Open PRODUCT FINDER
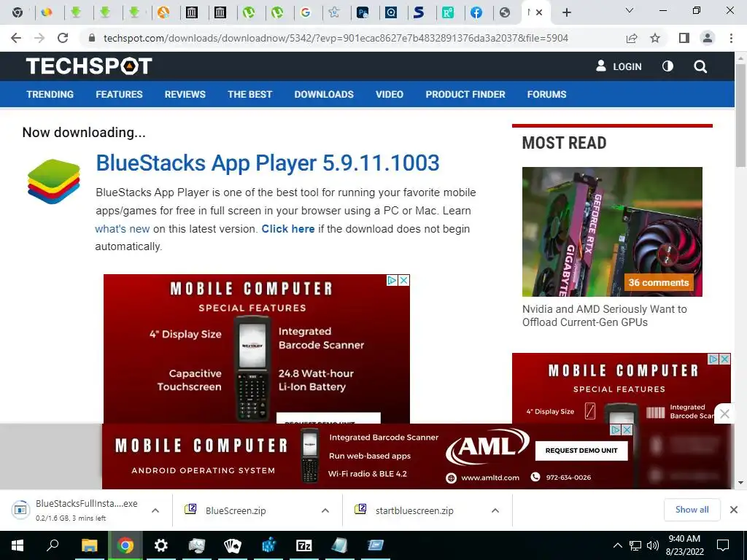747x560 pixels. tap(465, 94)
